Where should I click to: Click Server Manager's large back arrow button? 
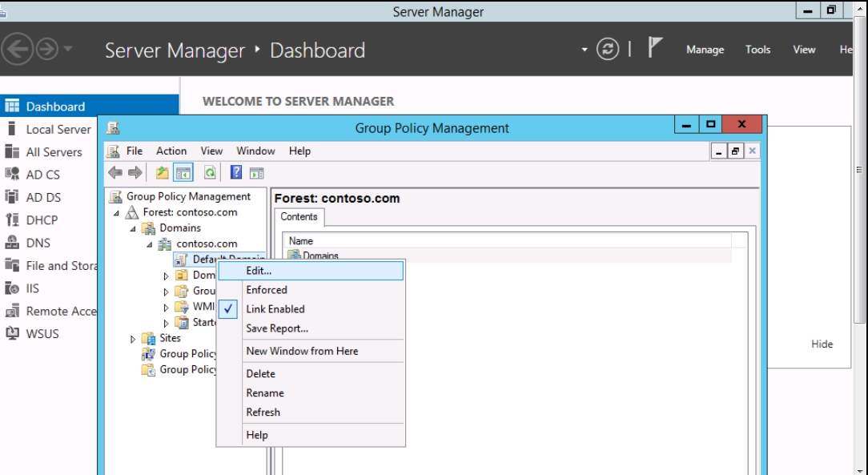tap(17, 50)
